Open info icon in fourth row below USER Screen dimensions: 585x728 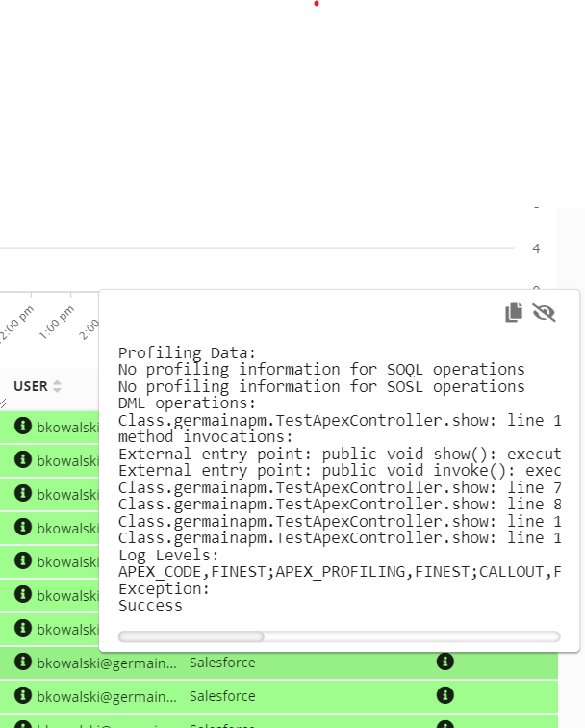[x=23, y=528]
